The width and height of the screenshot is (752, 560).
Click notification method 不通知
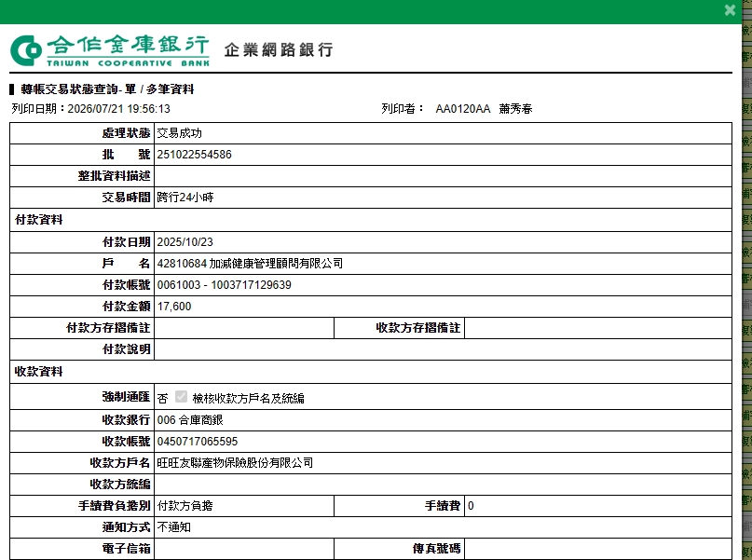point(173,527)
